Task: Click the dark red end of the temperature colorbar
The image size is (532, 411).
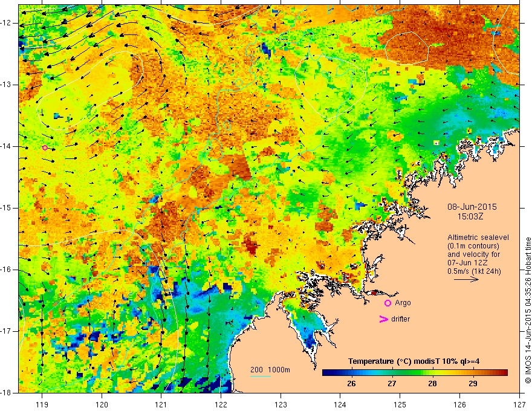Action: click(x=504, y=372)
